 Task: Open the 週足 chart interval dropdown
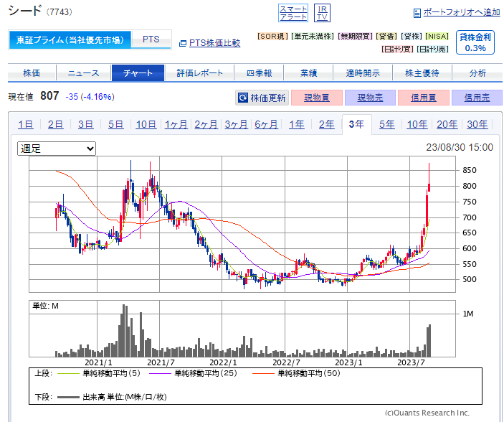tap(57, 149)
